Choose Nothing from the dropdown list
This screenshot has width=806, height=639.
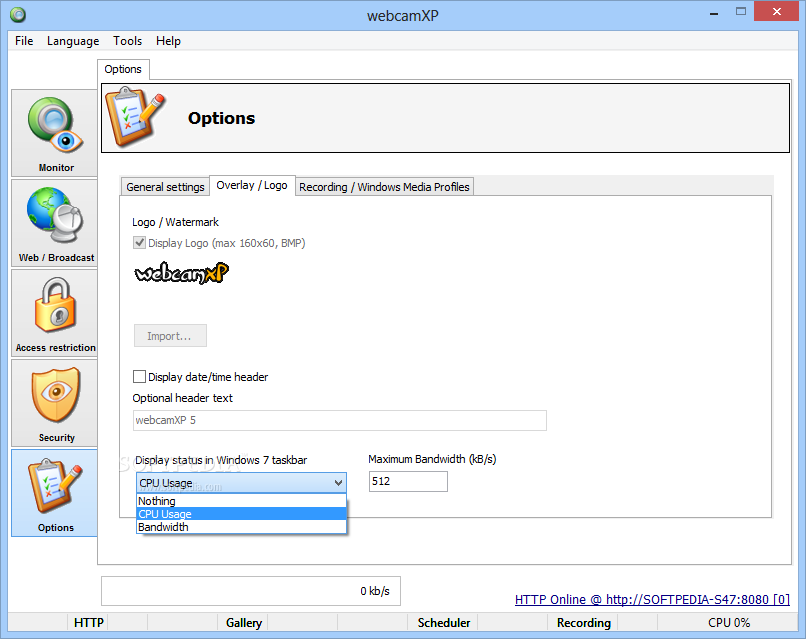click(x=241, y=501)
